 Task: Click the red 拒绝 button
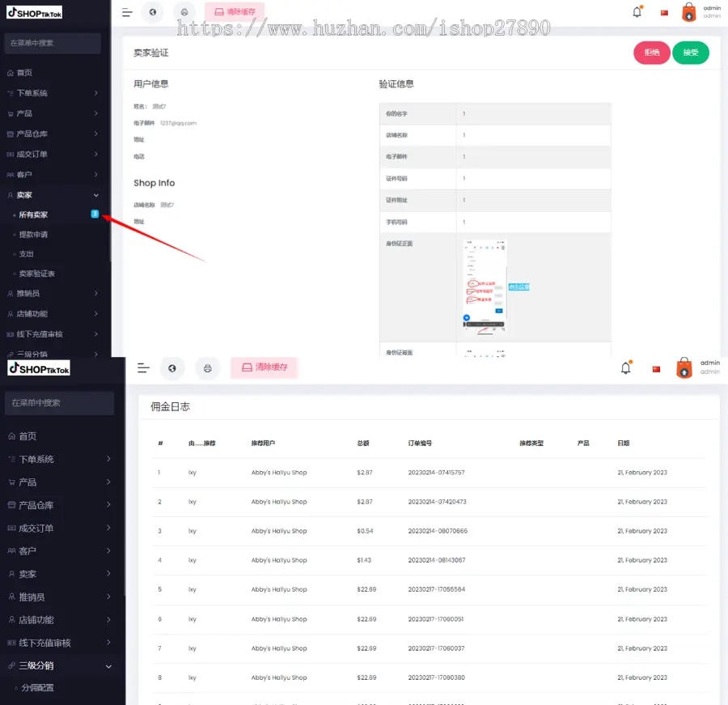coord(651,53)
